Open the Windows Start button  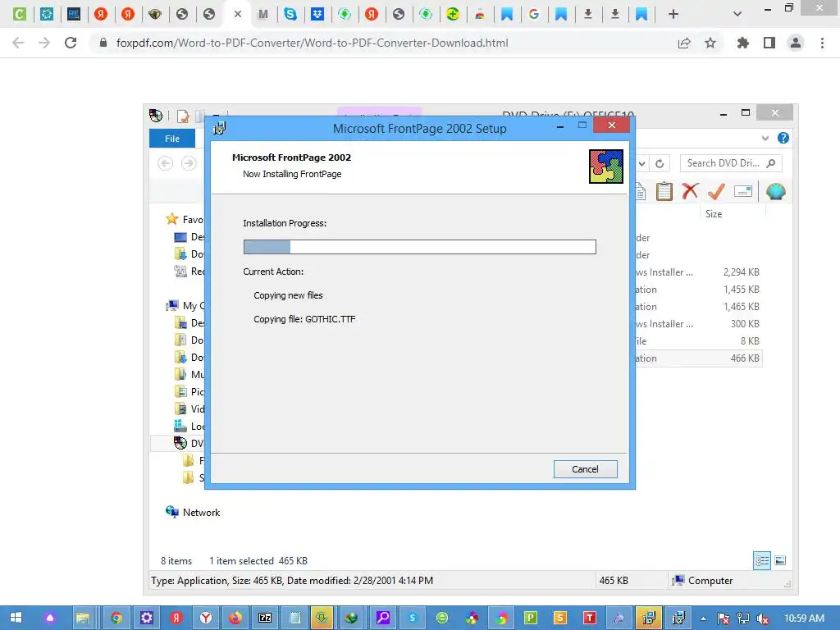click(16, 618)
